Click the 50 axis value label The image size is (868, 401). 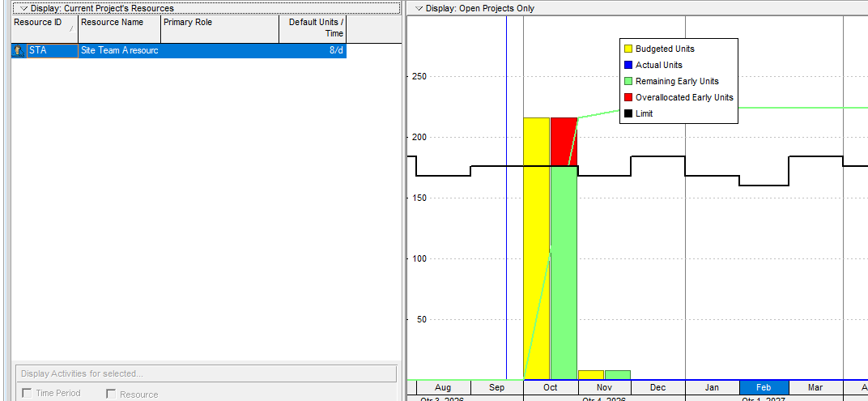coord(423,319)
